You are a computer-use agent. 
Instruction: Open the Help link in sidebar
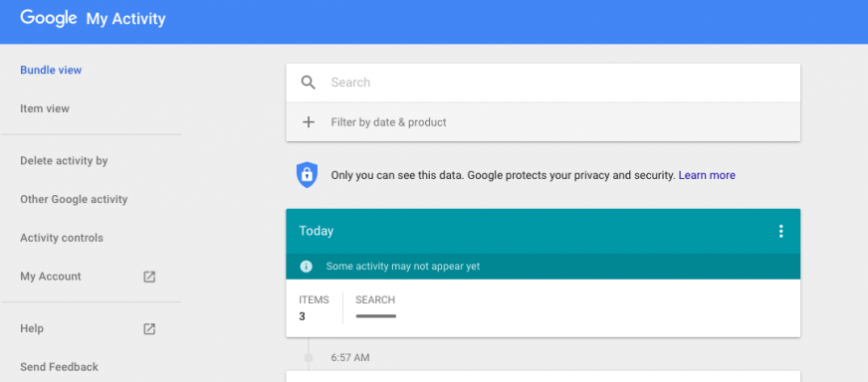(x=32, y=329)
